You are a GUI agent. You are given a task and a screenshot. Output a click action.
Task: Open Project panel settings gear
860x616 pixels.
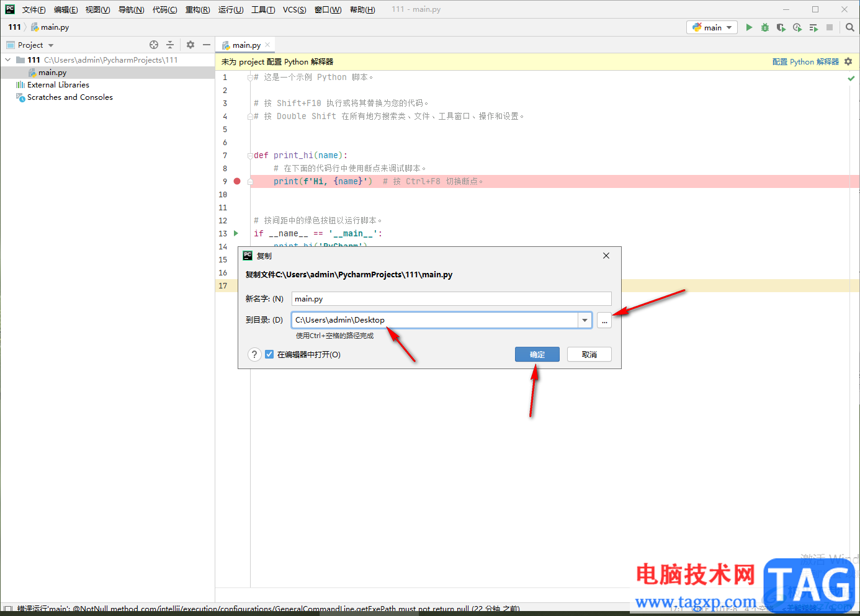pyautogui.click(x=190, y=45)
